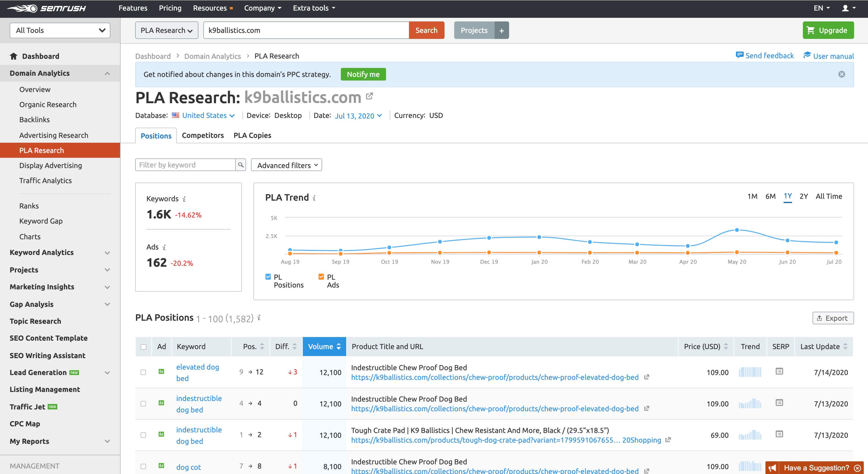Image resolution: width=868 pixels, height=474 pixels.
Task: Open the Pricing menu item
Action: coord(170,8)
